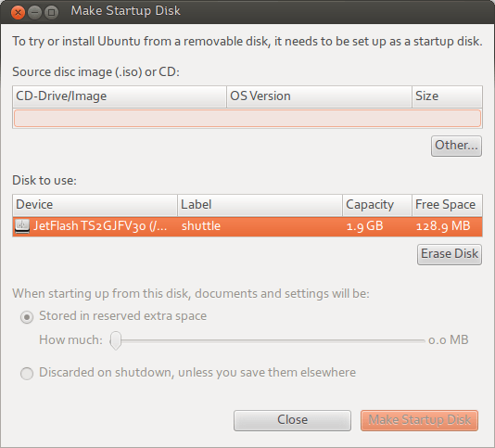Click the Make Startup Disk button
Viewport: 495px width, 448px height.
pos(419,420)
